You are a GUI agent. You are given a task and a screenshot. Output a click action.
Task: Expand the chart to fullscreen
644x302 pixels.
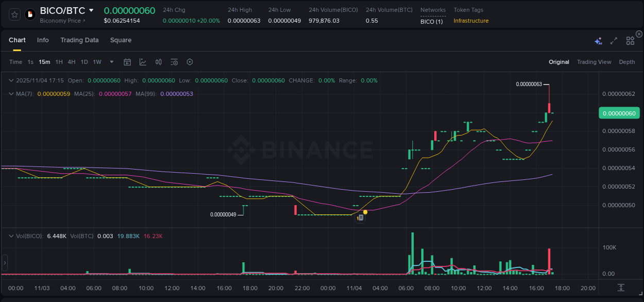coord(613,41)
